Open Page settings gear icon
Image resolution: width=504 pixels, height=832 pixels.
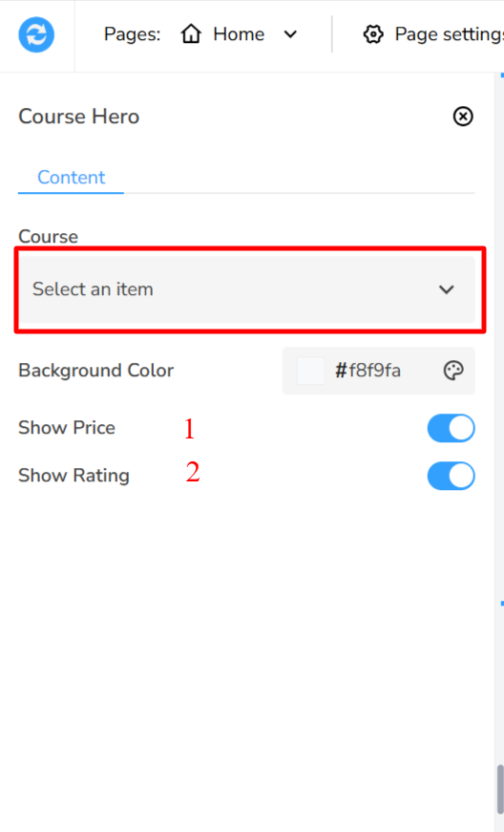[373, 34]
